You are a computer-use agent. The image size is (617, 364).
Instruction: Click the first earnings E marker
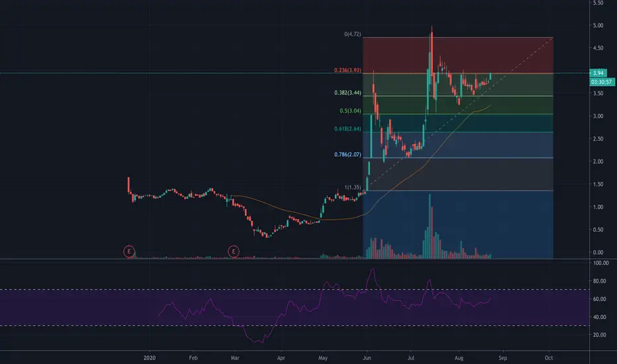(x=129, y=251)
